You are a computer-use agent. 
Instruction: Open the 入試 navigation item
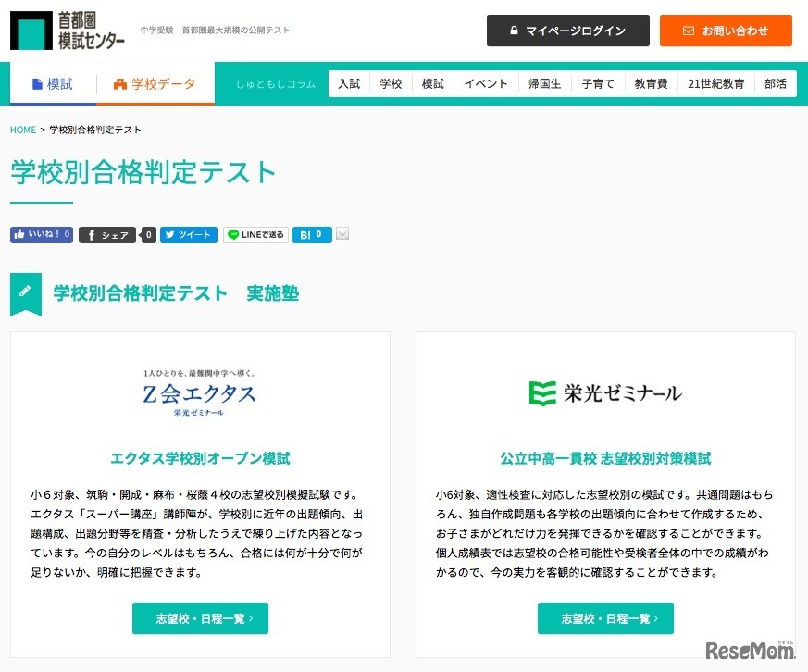coord(349,83)
